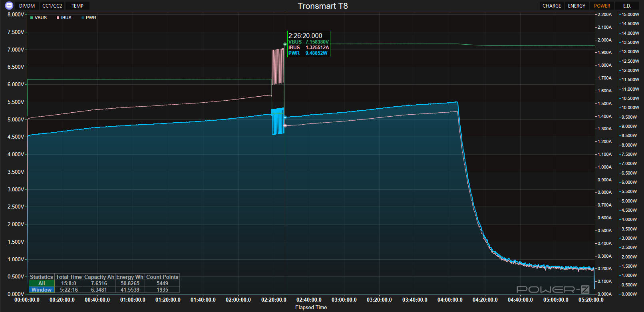644x312 pixels.
Task: Click the tooltip VBUS value 7.158380V
Action: point(317,42)
